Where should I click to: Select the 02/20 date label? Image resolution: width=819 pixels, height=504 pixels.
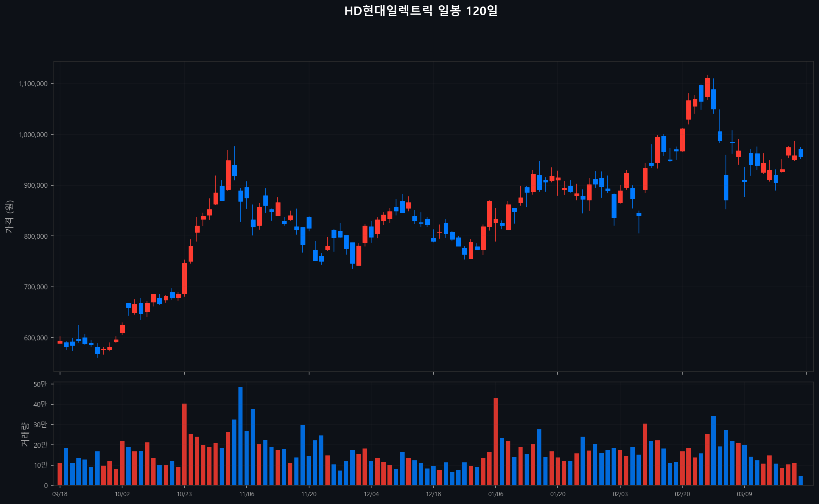(x=682, y=494)
